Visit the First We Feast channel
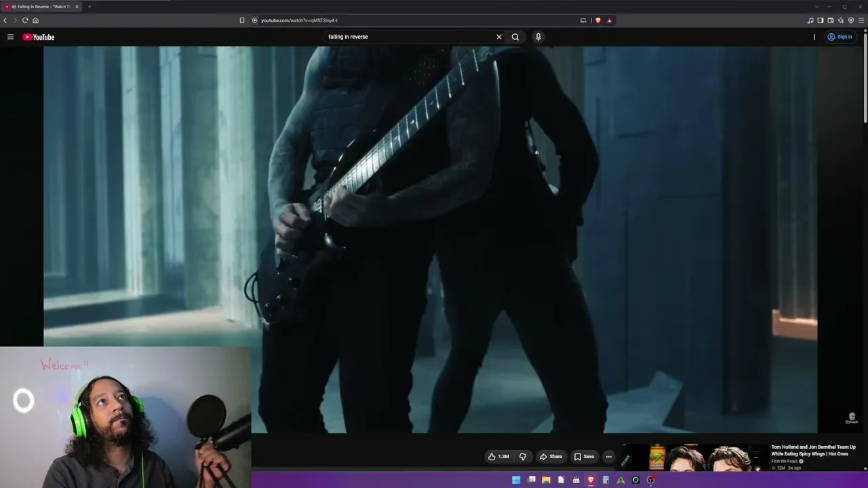The image size is (868, 488). pyautogui.click(x=785, y=461)
